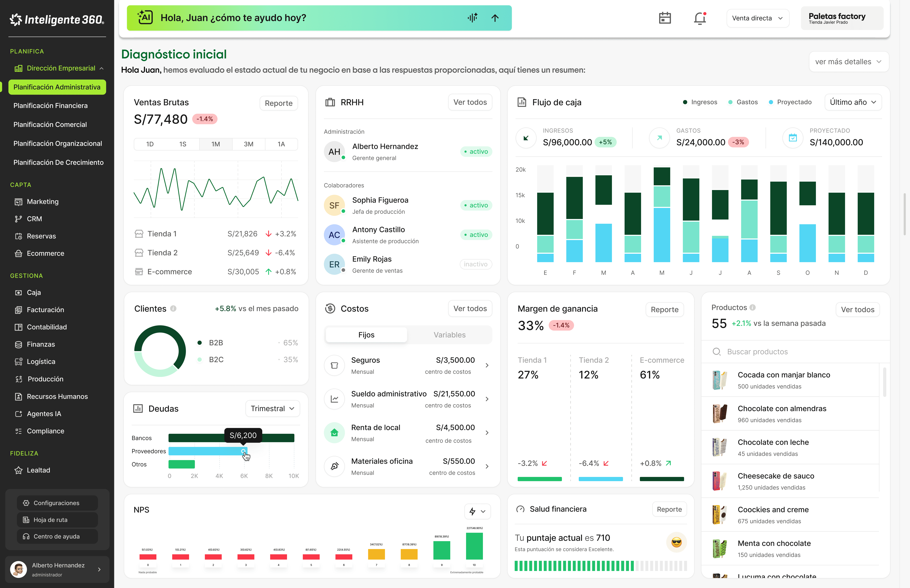Click the NPS lightning bolt icon
This screenshot has width=910, height=588.
[x=472, y=511]
